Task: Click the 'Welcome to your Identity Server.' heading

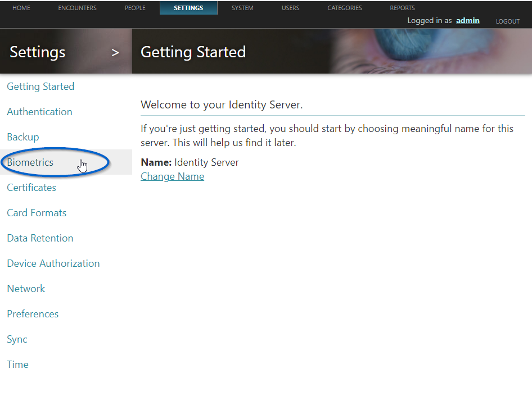Action: click(x=222, y=104)
